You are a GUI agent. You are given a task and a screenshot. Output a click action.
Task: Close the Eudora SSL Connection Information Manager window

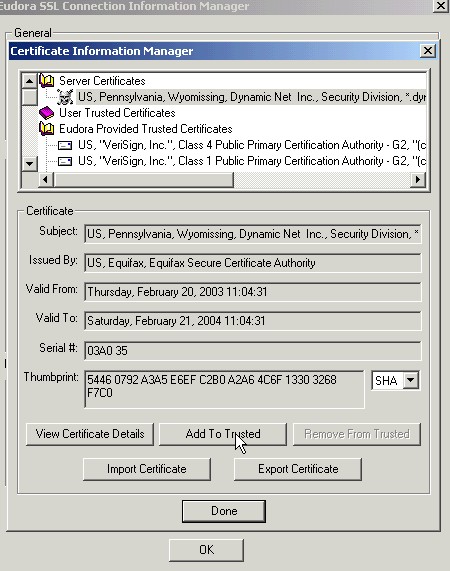441,6
